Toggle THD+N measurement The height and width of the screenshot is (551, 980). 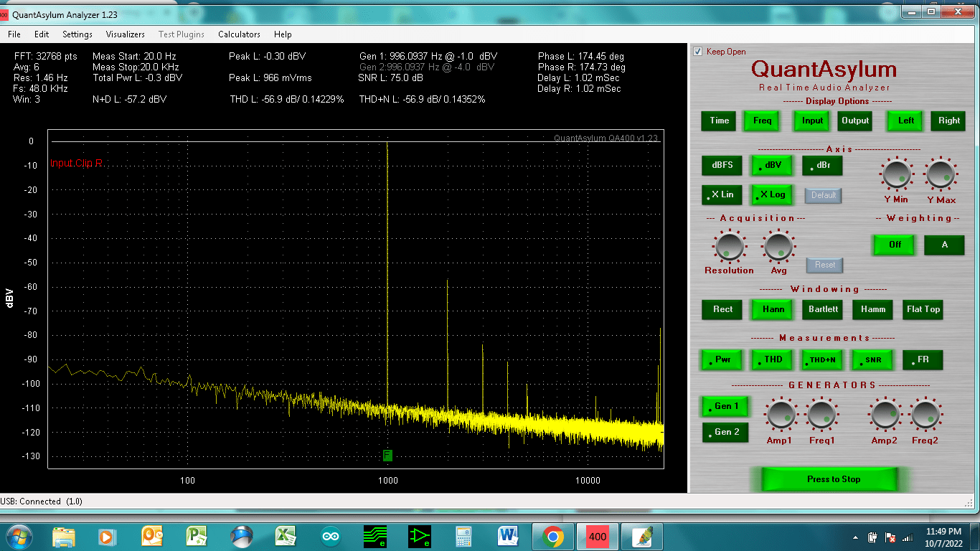pyautogui.click(x=823, y=359)
